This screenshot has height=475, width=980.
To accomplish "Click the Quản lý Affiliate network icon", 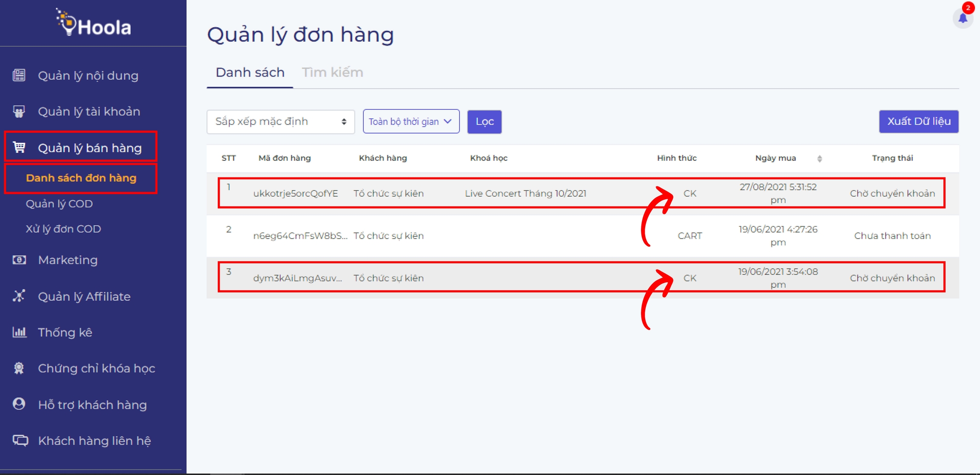I will coord(19,296).
